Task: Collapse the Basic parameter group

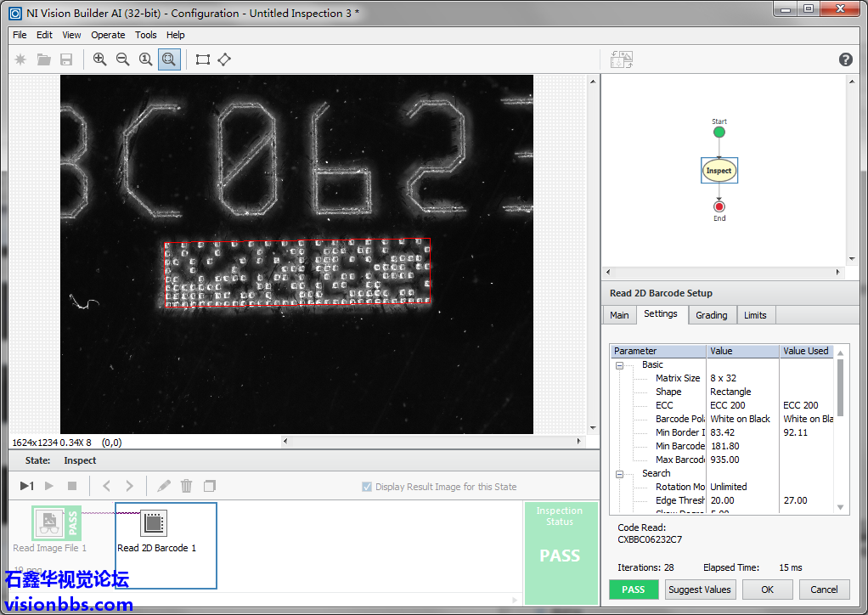Action: (619, 365)
